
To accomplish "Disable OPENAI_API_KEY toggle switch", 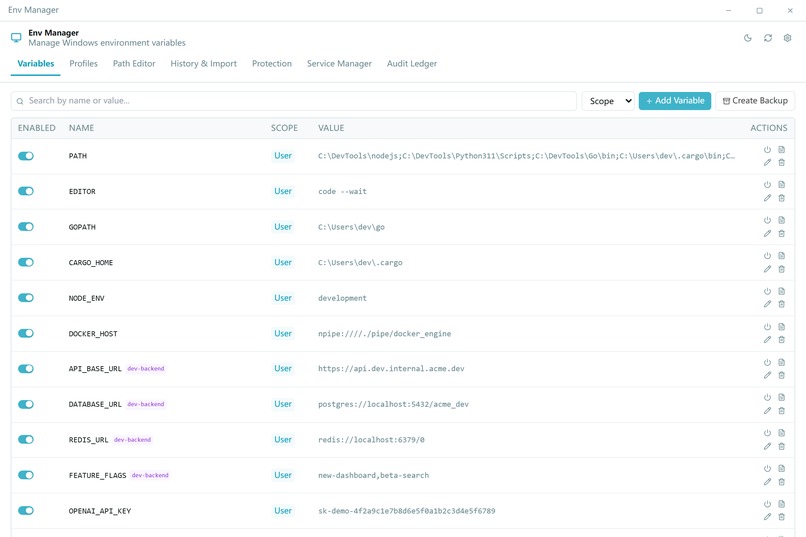I will tap(26, 510).
